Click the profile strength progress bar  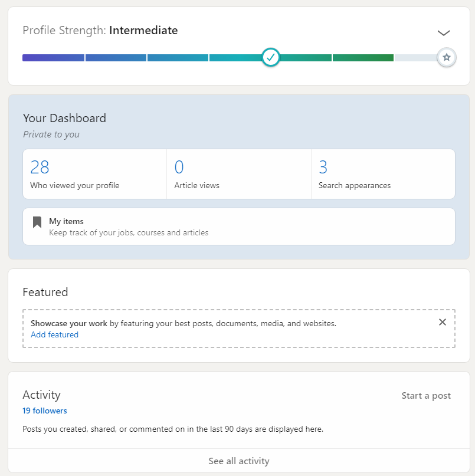177,57
